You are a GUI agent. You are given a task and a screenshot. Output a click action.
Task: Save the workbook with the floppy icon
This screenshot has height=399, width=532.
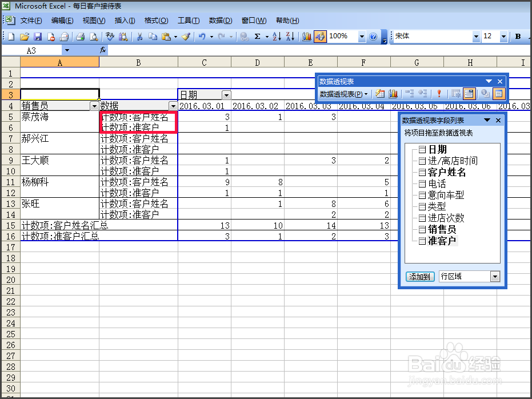[38, 37]
